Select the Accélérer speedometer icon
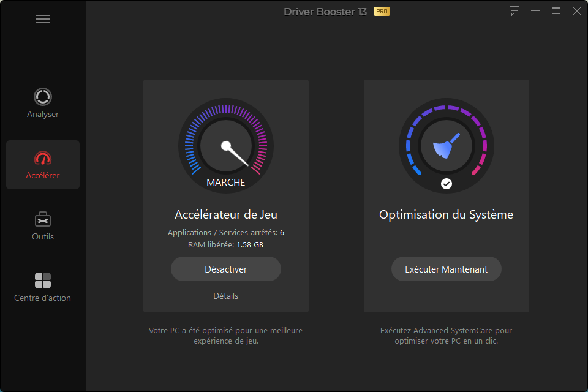The width and height of the screenshot is (588, 392). [x=43, y=159]
